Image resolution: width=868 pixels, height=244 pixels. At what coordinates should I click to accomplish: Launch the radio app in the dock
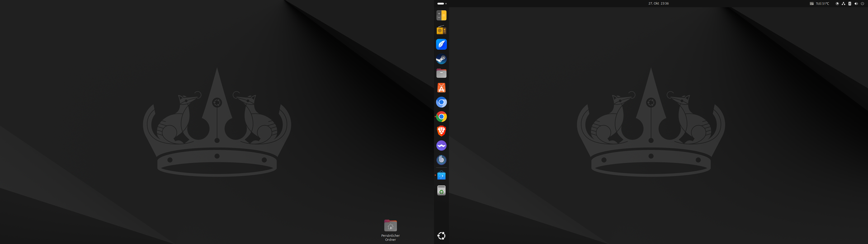441,30
